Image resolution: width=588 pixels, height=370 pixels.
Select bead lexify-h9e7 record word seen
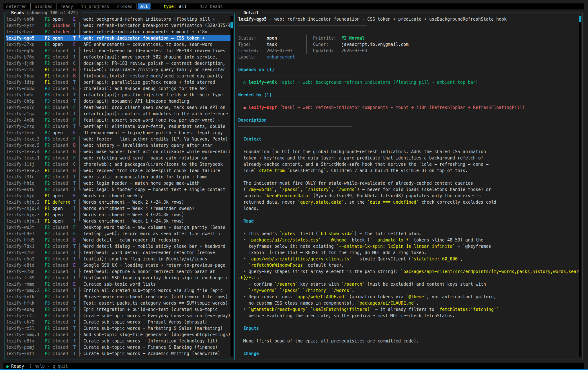point(118,233)
